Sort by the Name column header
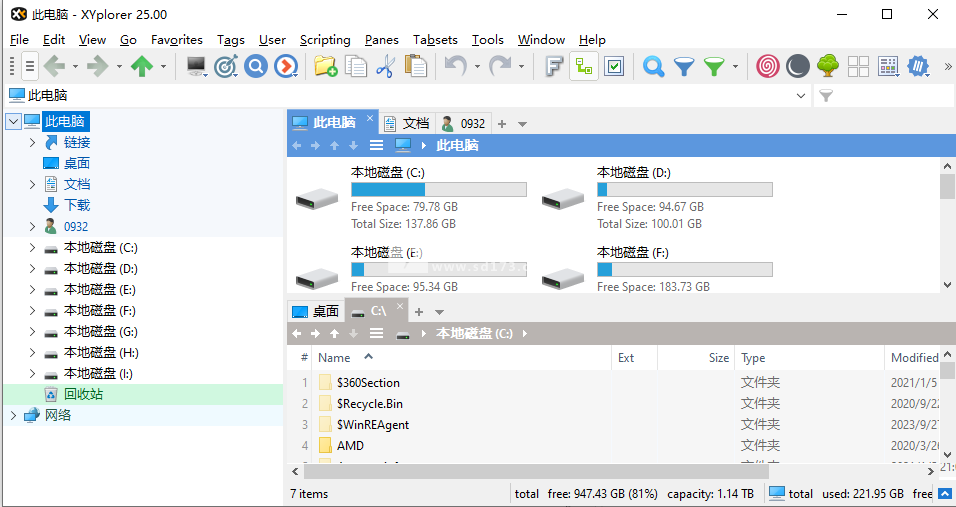Image resolution: width=956 pixels, height=507 pixels. tap(461, 358)
